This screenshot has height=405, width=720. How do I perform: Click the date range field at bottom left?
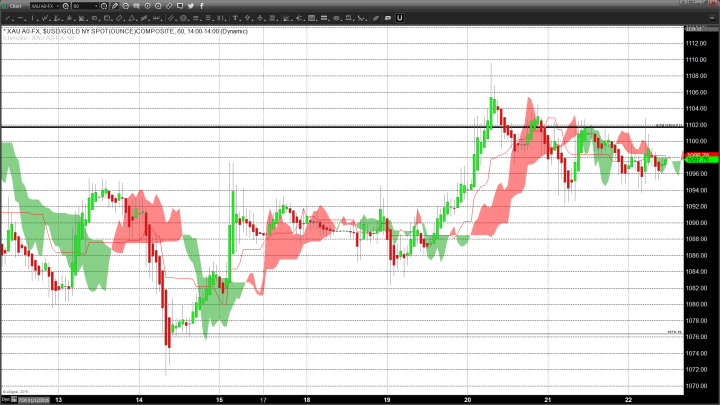32,399
